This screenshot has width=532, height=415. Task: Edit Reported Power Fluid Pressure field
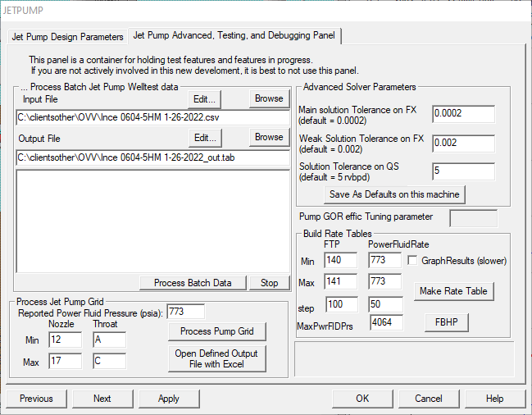[185, 312]
